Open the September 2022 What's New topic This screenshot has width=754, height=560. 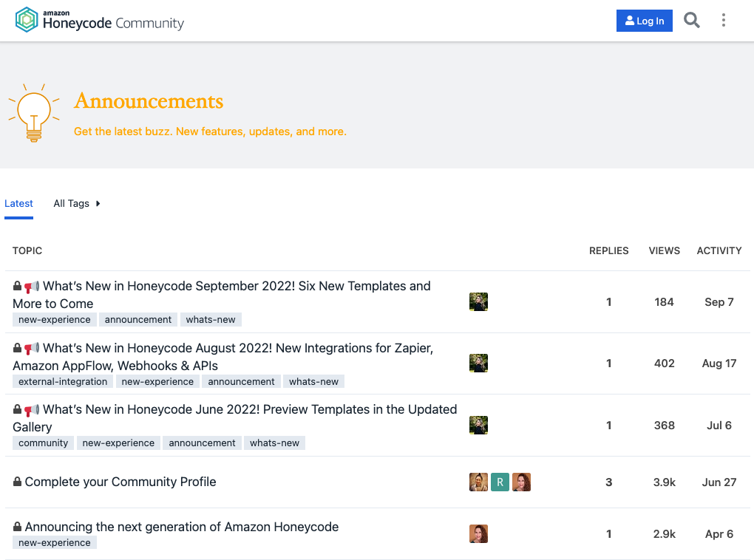tap(222, 295)
